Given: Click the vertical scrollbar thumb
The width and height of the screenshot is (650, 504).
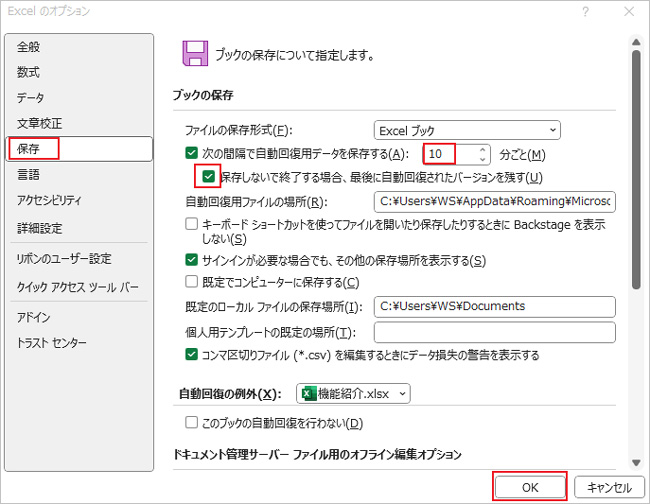Looking at the screenshot, I should point(636,169).
